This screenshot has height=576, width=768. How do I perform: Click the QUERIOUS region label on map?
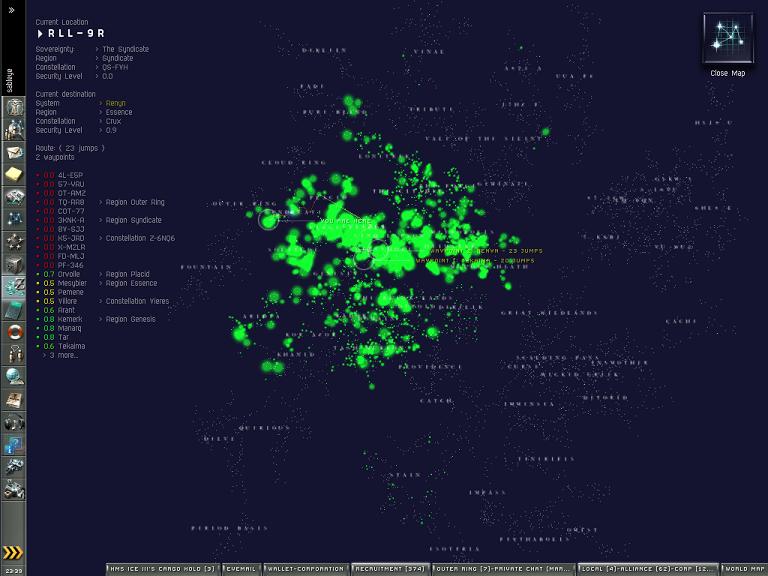coord(264,428)
